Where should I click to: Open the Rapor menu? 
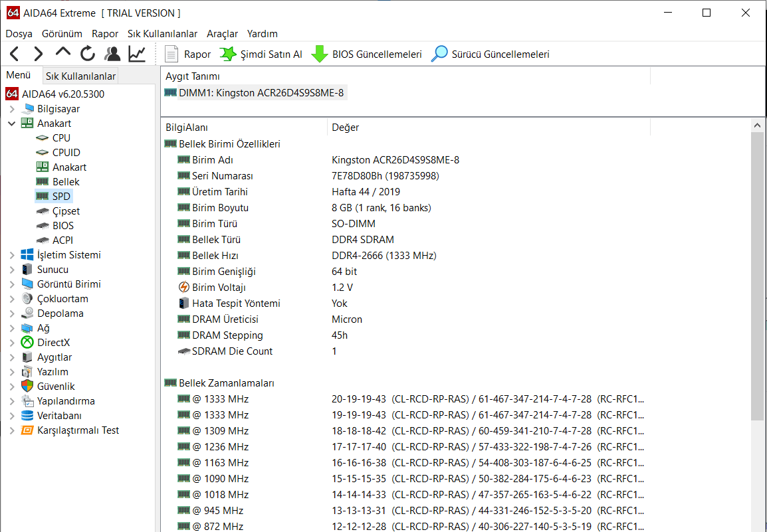[105, 34]
